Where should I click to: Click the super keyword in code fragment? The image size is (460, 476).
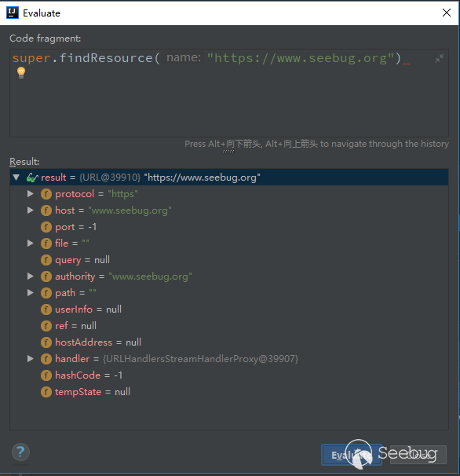(31, 58)
